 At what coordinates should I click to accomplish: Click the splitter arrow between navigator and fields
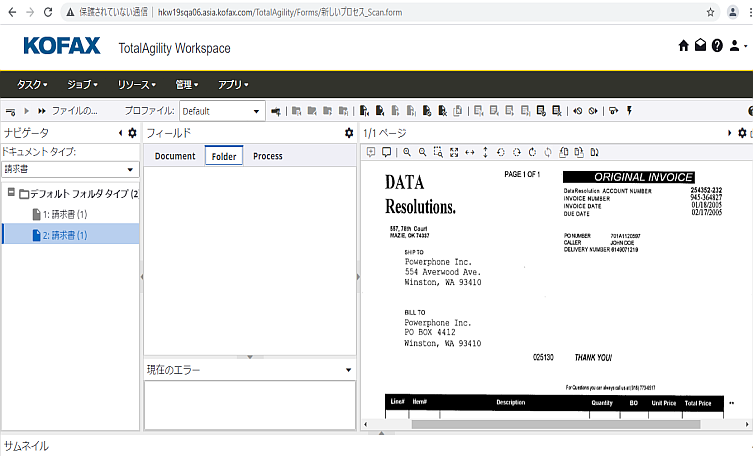click(x=142, y=277)
